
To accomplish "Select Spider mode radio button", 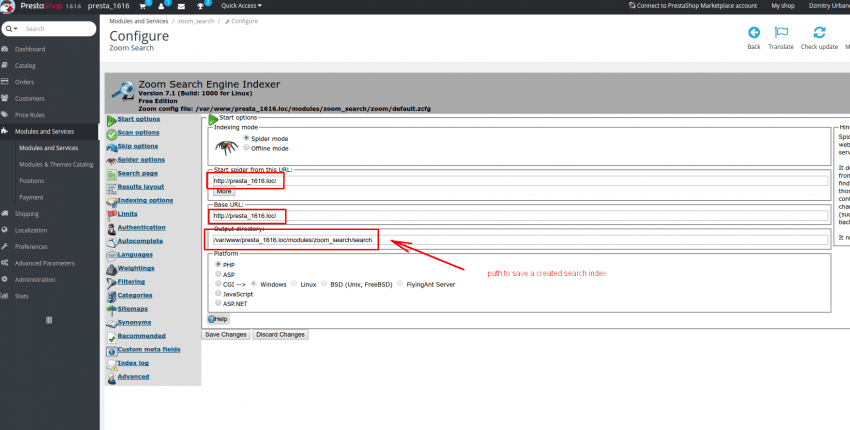I will (x=247, y=138).
